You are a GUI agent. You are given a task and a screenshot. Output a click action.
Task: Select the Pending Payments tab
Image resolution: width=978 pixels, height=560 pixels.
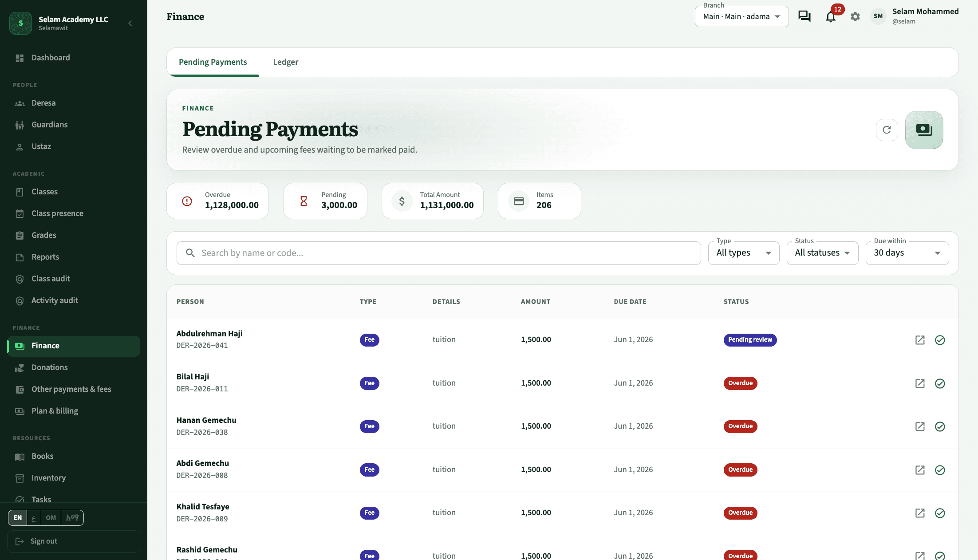(213, 62)
